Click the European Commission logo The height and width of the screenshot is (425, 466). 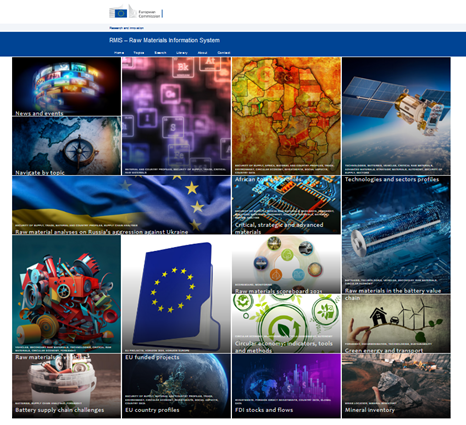(x=136, y=12)
